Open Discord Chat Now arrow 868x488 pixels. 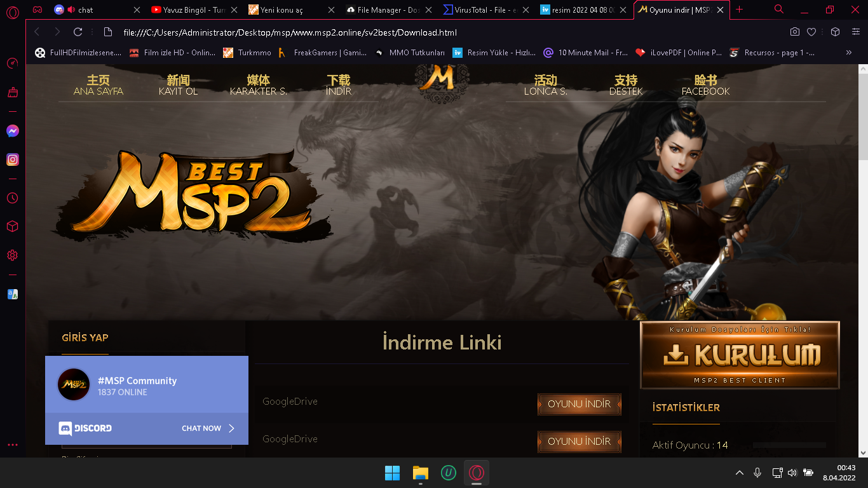pos(231,428)
